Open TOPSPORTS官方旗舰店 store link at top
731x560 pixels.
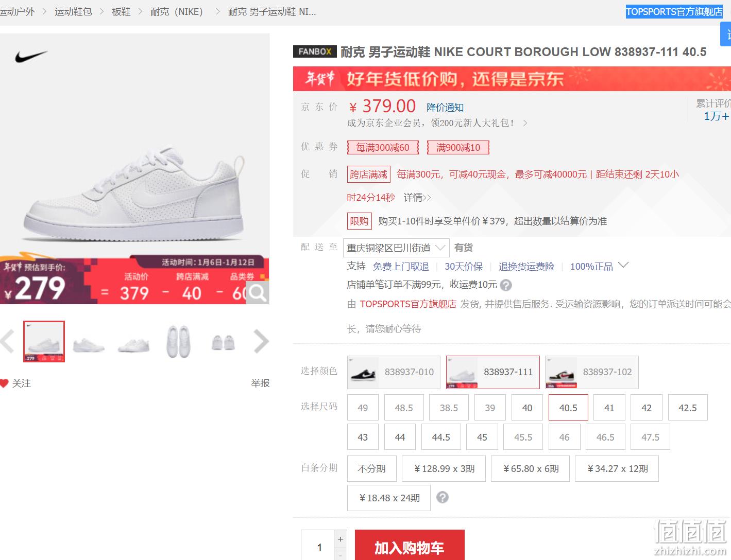(x=674, y=11)
